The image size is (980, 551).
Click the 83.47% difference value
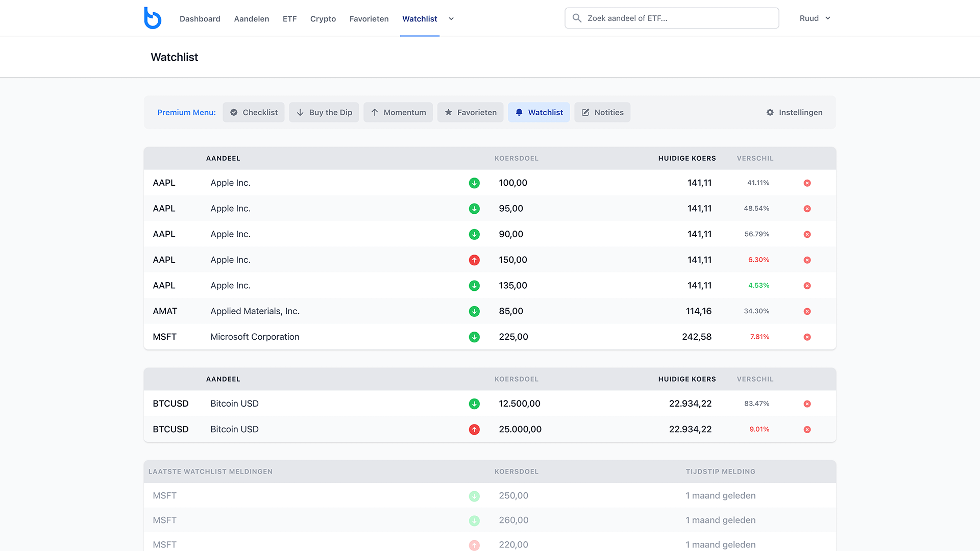click(x=756, y=404)
